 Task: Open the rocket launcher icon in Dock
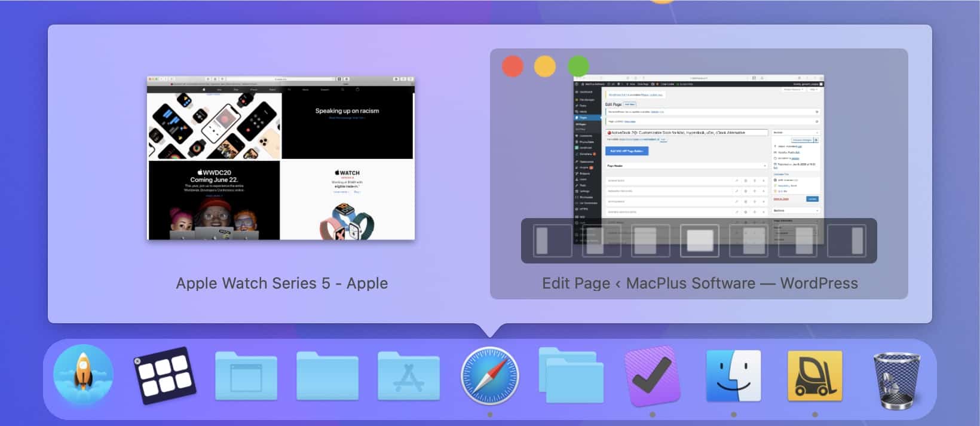pos(83,375)
